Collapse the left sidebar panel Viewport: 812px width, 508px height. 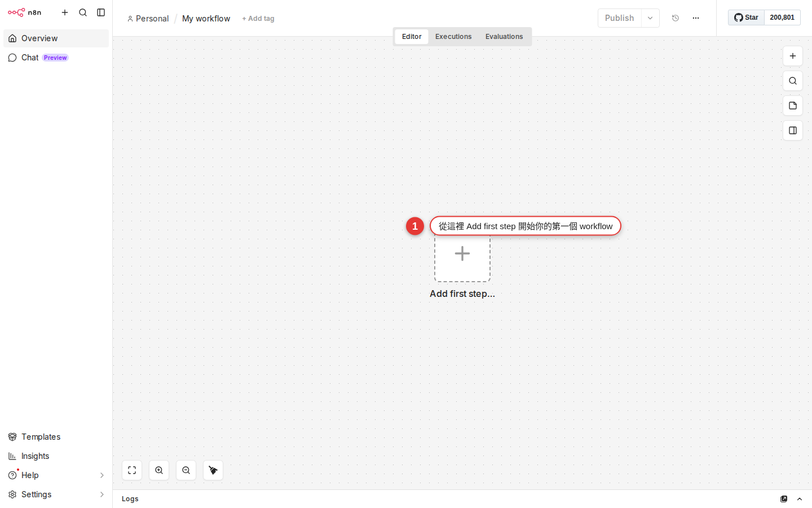pos(101,12)
